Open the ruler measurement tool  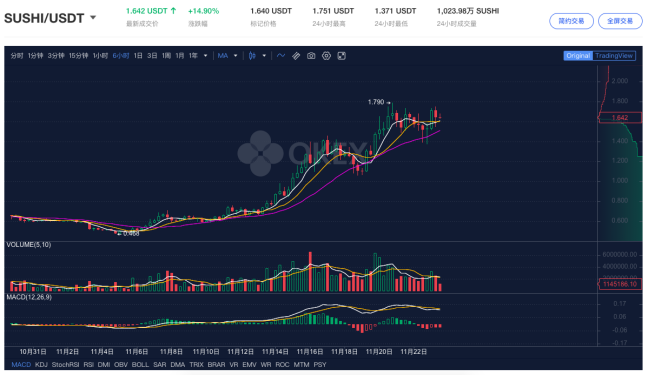[x=296, y=56]
